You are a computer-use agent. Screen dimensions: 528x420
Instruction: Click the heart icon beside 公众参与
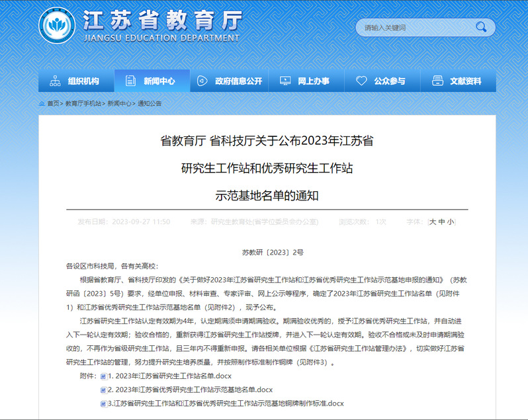[x=361, y=81]
